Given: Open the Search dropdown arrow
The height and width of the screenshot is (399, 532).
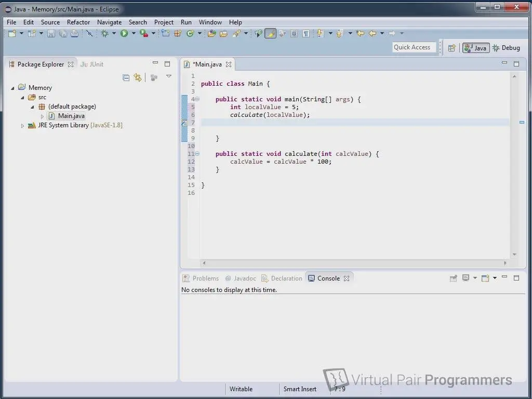Looking at the screenshot, I should point(246,33).
